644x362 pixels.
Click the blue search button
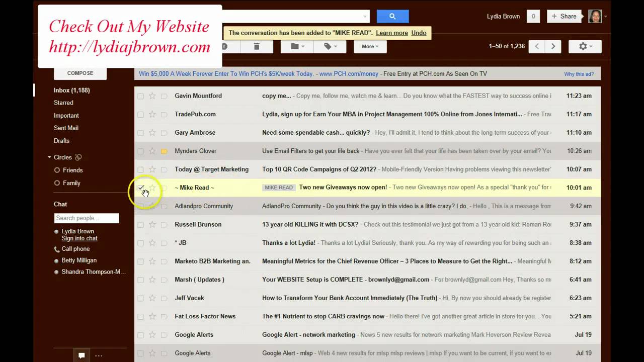392,16
